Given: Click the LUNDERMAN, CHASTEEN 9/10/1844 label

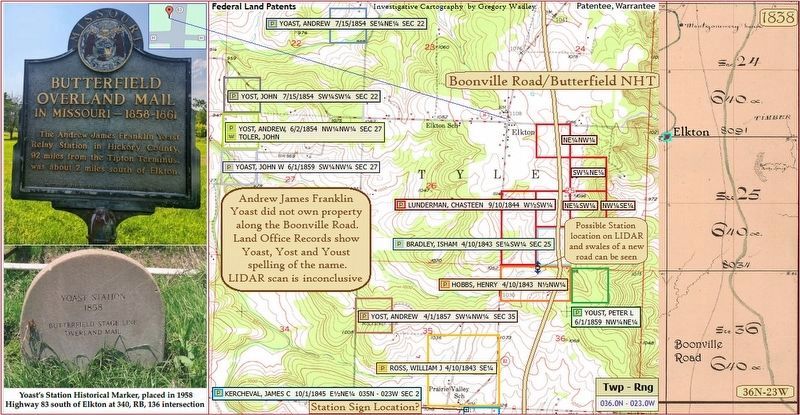Looking at the screenshot, I should 476,205.
